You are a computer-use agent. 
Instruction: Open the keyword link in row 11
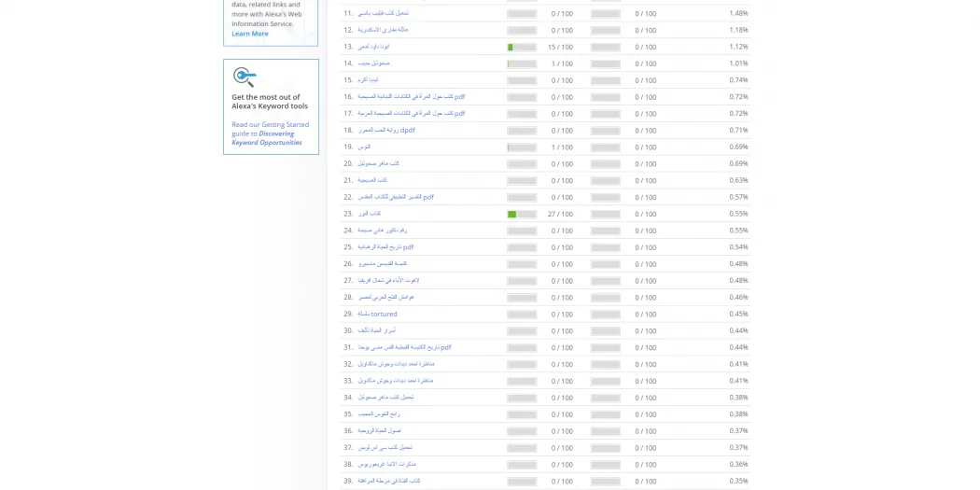point(383,13)
